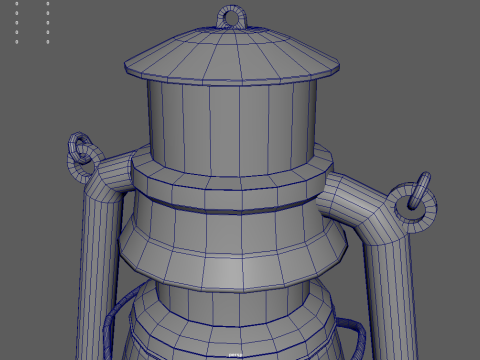Select the upper chimney cylinder mesh
This screenshot has height=360, width=480.
(x=231, y=127)
